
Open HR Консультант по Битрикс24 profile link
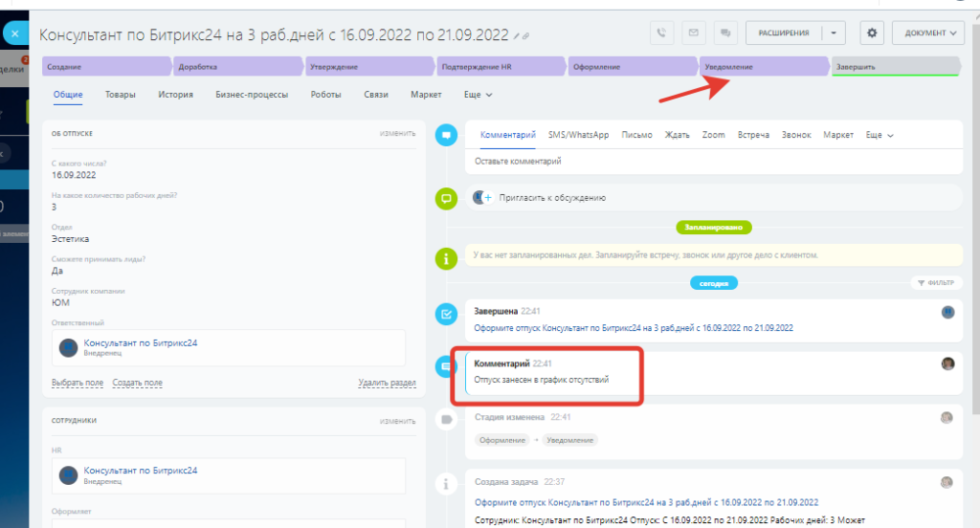pyautogui.click(x=141, y=471)
